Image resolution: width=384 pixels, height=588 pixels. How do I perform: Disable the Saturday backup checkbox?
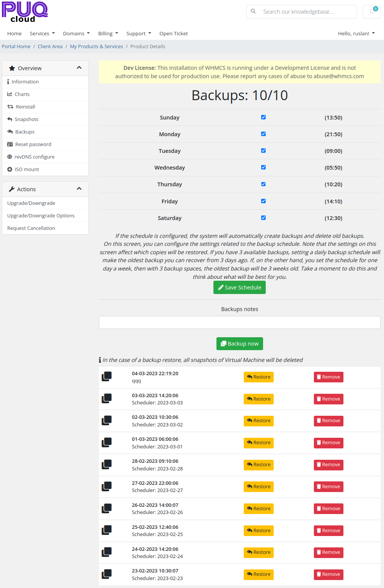(263, 218)
